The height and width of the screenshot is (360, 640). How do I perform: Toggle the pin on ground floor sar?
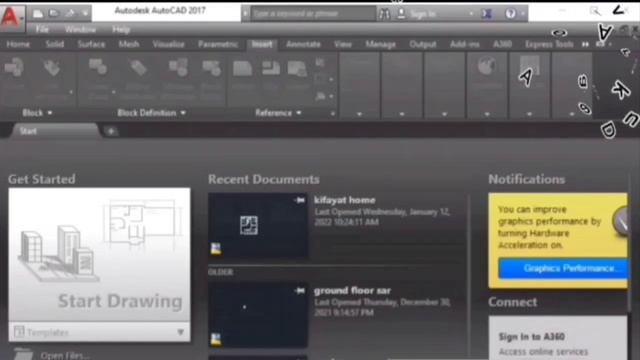[299, 291]
